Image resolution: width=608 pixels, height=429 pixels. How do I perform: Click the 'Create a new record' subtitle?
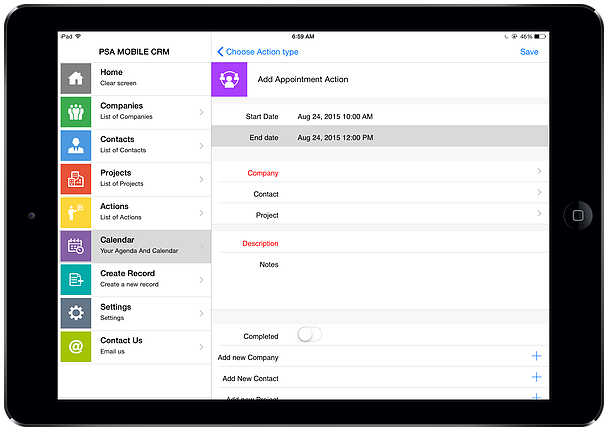pos(130,284)
